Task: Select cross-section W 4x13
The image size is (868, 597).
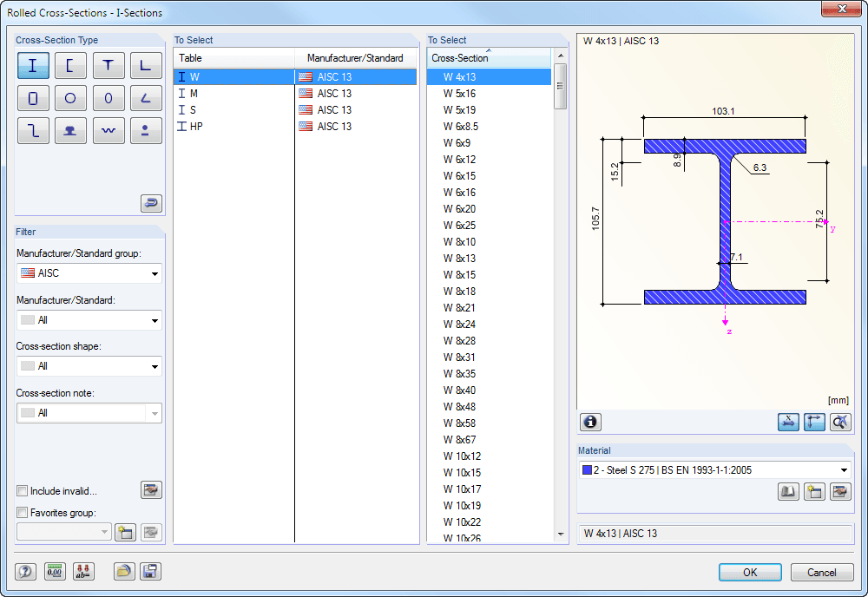Action: (x=490, y=77)
